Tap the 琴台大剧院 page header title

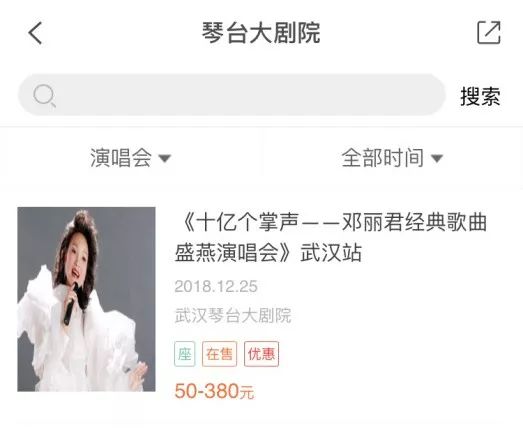(261, 33)
